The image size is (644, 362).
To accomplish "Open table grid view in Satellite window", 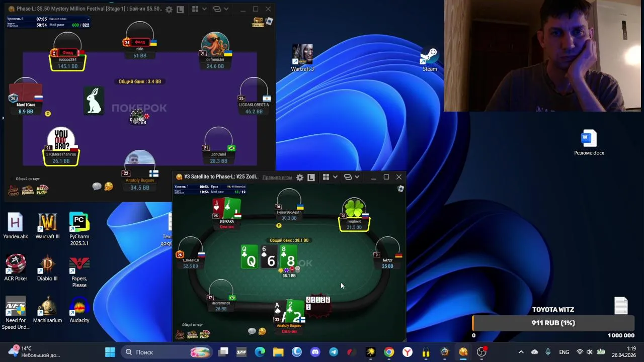I will tap(326, 177).
